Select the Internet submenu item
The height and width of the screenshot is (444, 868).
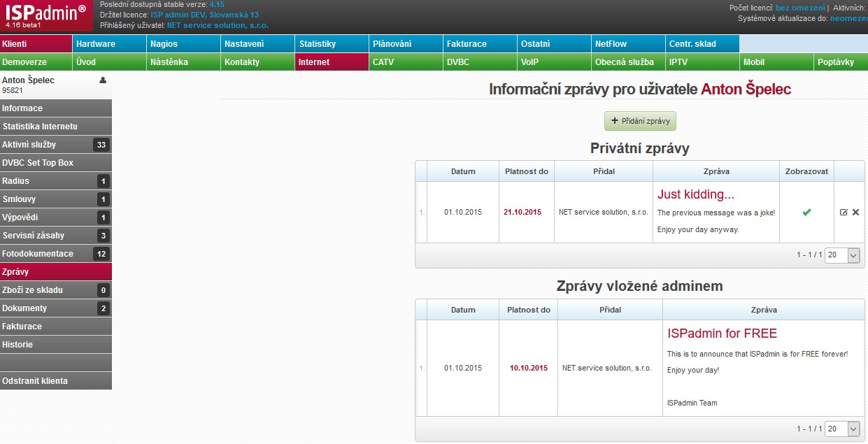tap(332, 62)
